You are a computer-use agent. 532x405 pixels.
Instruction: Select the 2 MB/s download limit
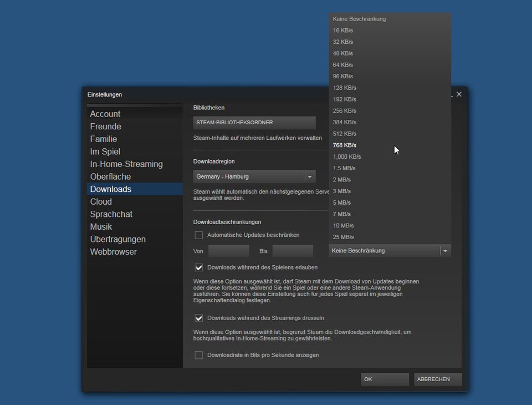coord(390,180)
